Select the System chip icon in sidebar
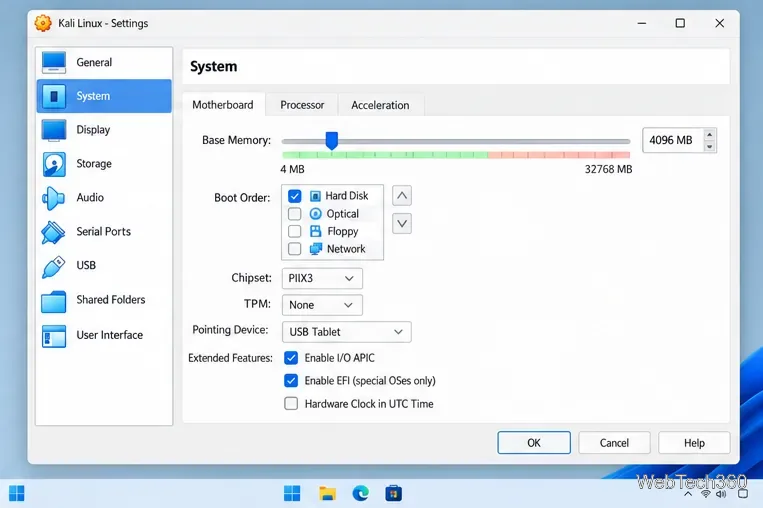Screen dimensions: 763x508 (54, 96)
